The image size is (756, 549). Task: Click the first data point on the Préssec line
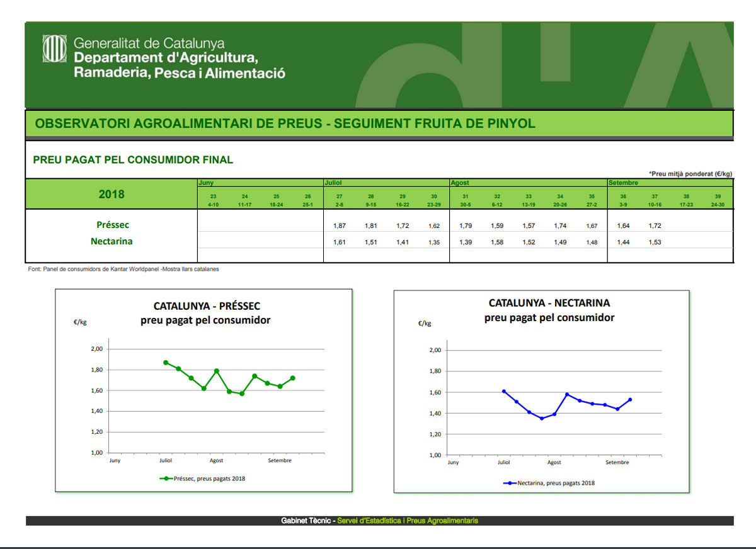click(166, 363)
